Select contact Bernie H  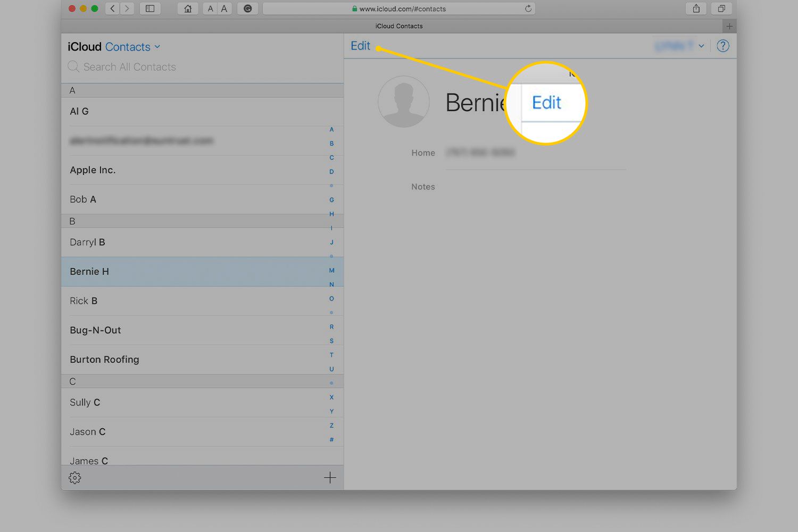pos(202,271)
